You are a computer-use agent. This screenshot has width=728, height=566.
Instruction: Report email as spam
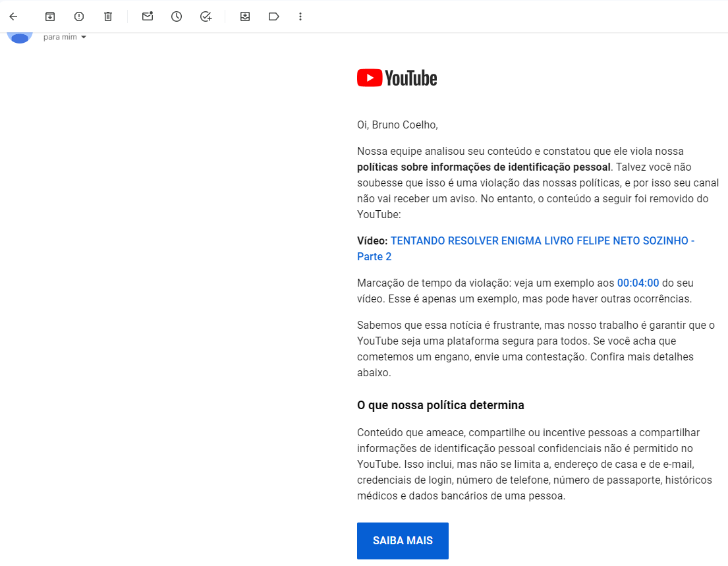(79, 16)
